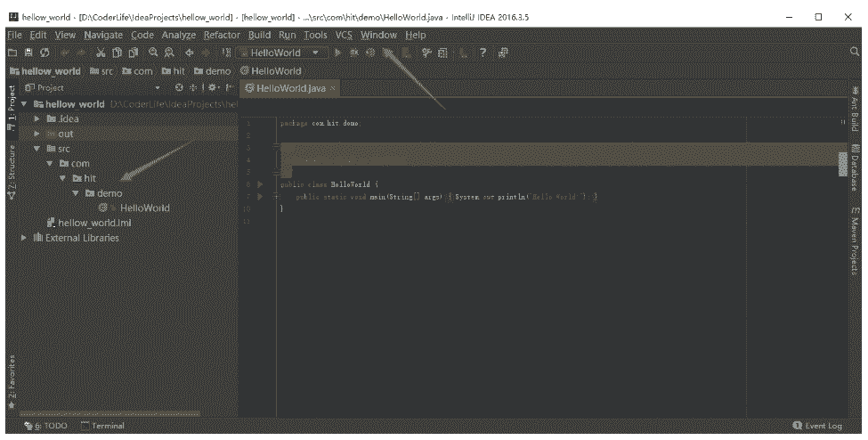Click the Run button in the toolbar

337,53
